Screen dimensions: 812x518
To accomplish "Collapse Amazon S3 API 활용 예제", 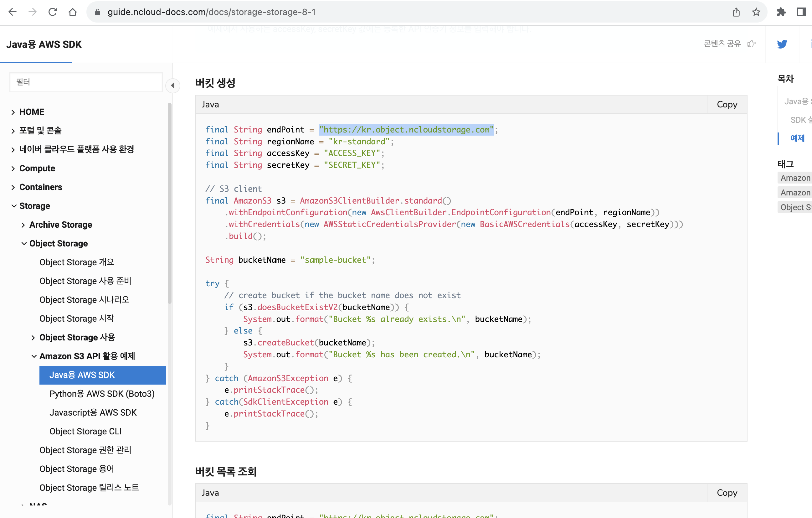I will tap(34, 356).
